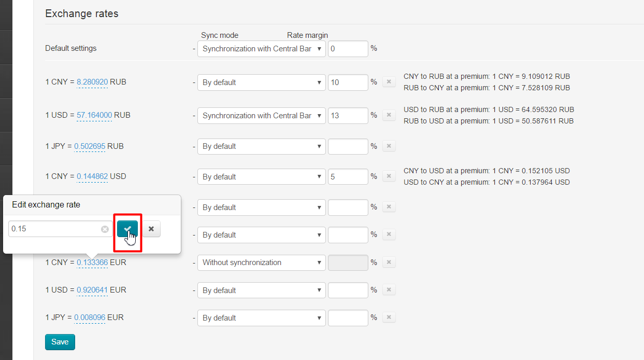The width and height of the screenshot is (644, 360).
Task: Delete the CNY to EUR rate row
Action: click(389, 262)
